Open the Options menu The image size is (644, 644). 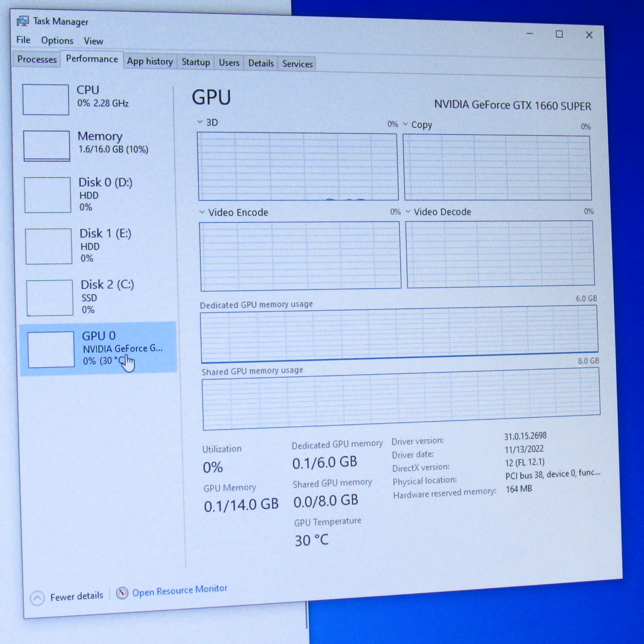(57, 41)
